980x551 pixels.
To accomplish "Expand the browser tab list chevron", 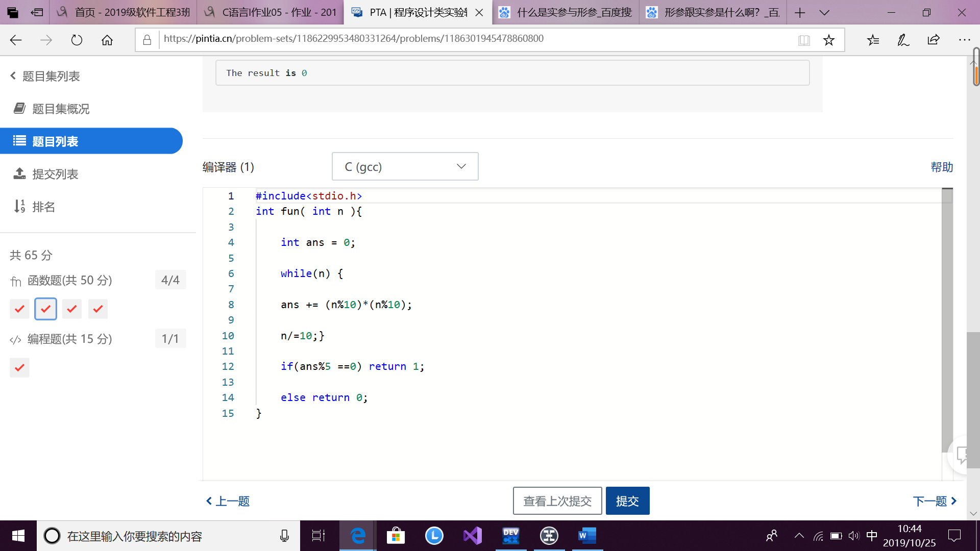I will (x=824, y=12).
